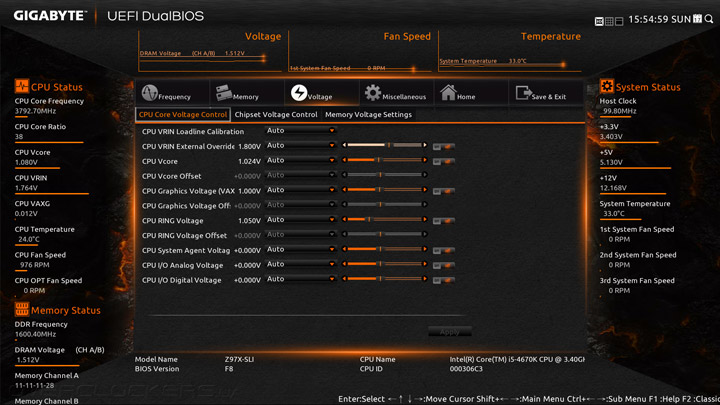Decrease CPU Vcore using the left arrow
This screenshot has width=720, height=405.
[344, 160]
